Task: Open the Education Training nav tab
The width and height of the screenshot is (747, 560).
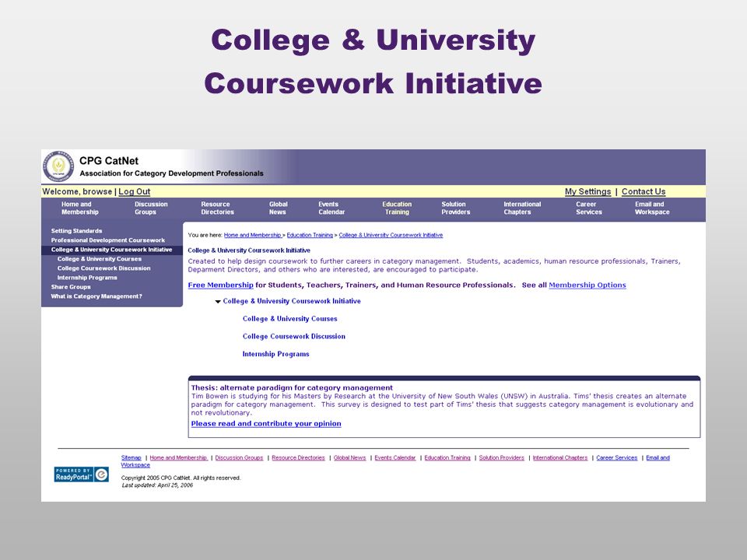Action: (397, 208)
